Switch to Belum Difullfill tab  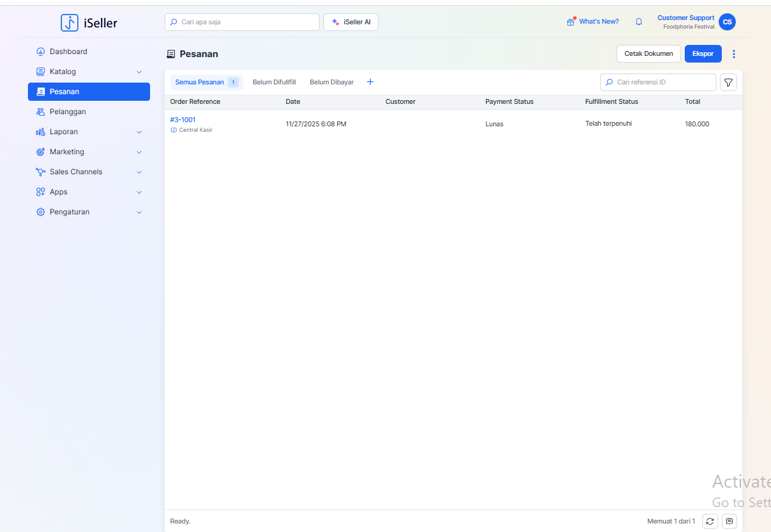pyautogui.click(x=274, y=82)
